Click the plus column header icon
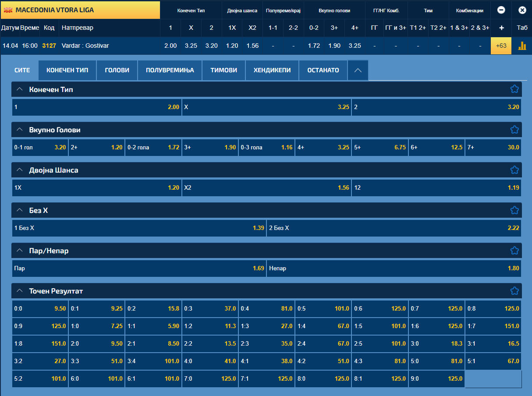 [501, 28]
